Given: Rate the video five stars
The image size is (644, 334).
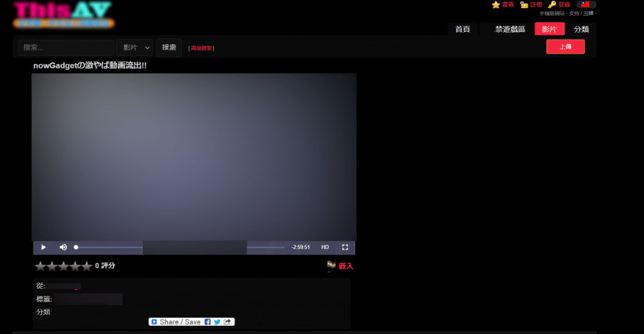Looking at the screenshot, I should coord(87,266).
